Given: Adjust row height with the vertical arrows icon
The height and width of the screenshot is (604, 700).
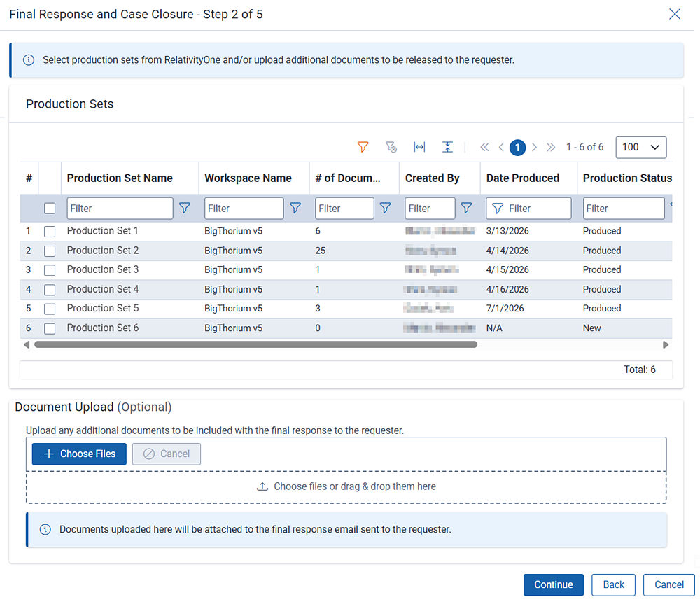Looking at the screenshot, I should [447, 147].
